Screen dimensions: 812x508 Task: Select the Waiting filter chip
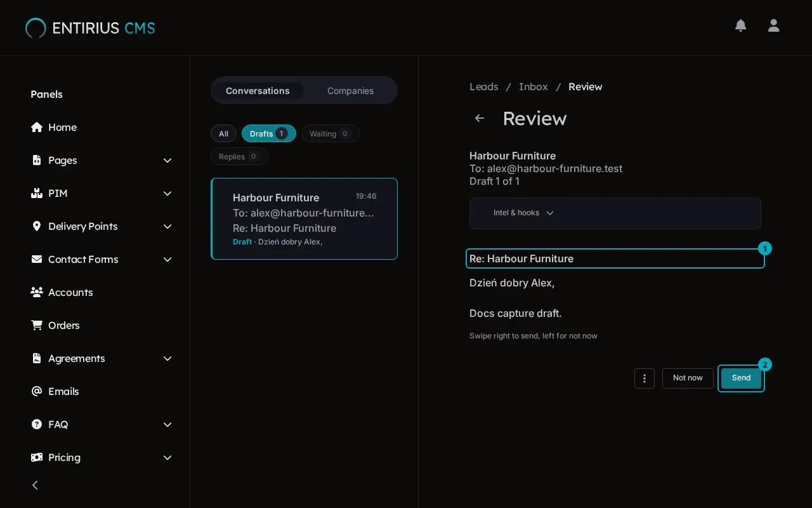coord(331,133)
